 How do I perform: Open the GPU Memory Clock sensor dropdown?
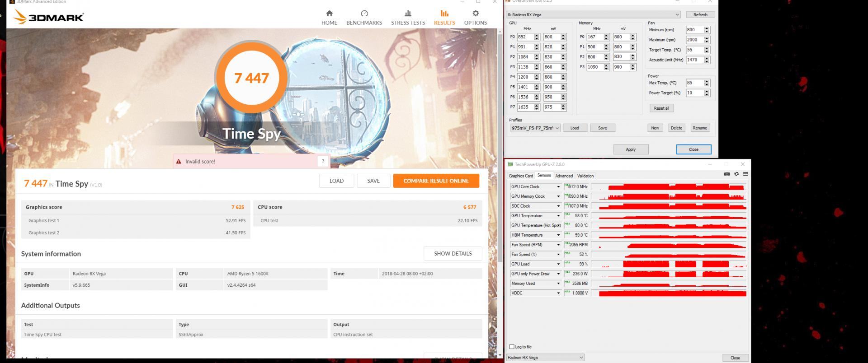pyautogui.click(x=558, y=196)
